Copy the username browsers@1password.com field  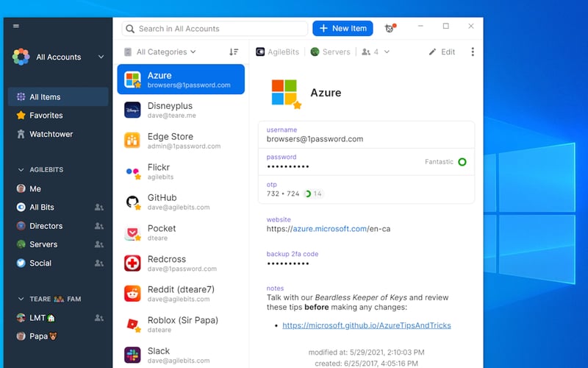366,135
